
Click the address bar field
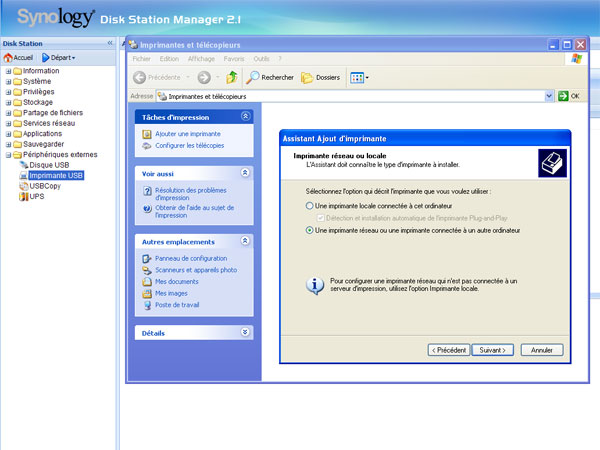pyautogui.click(x=350, y=96)
